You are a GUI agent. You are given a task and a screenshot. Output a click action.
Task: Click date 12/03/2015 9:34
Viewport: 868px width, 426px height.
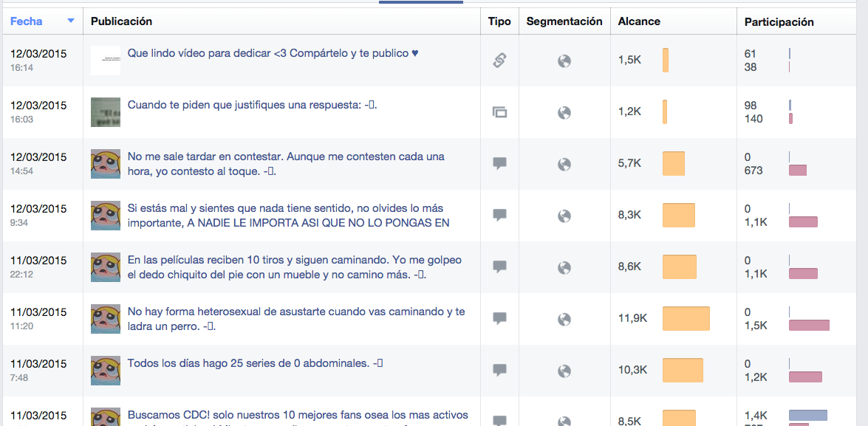coord(38,215)
